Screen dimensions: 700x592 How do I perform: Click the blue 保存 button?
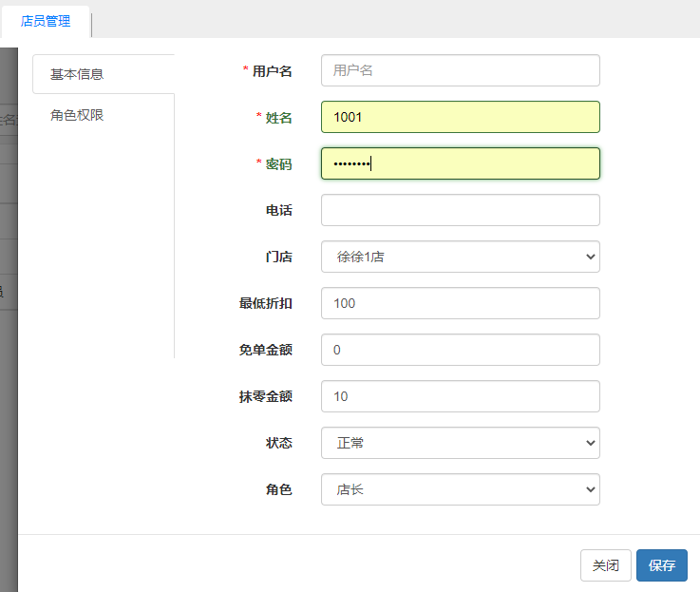pyautogui.click(x=661, y=565)
